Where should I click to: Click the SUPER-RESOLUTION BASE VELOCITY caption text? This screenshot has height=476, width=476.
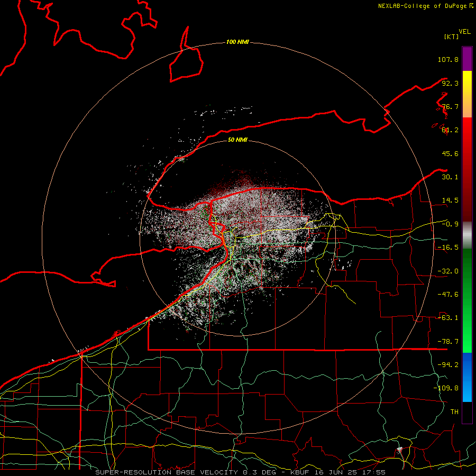167,472
